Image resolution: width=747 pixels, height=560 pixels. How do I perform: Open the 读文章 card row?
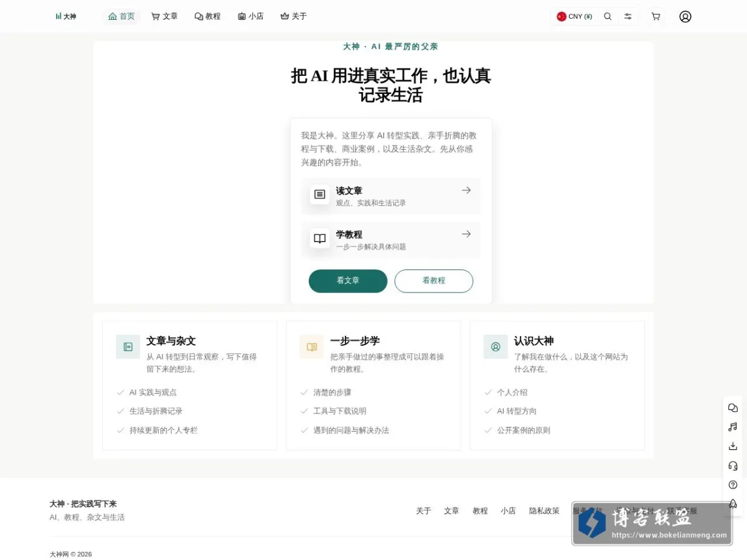[x=391, y=196]
